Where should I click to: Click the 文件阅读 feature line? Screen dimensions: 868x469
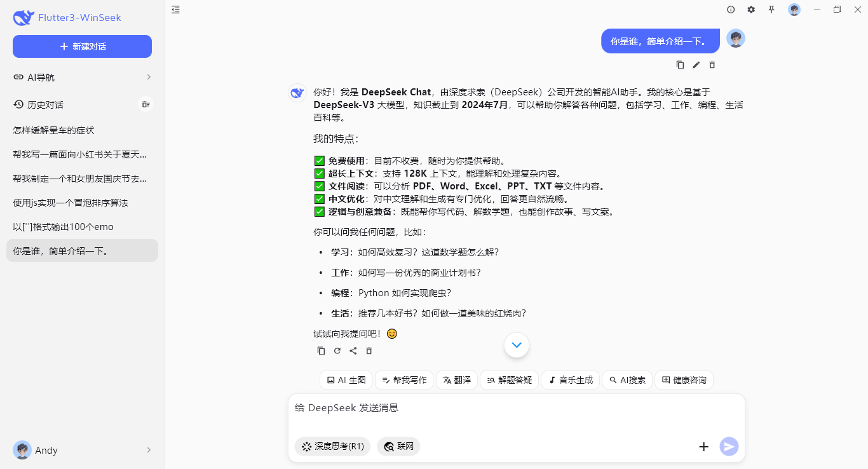(x=461, y=186)
